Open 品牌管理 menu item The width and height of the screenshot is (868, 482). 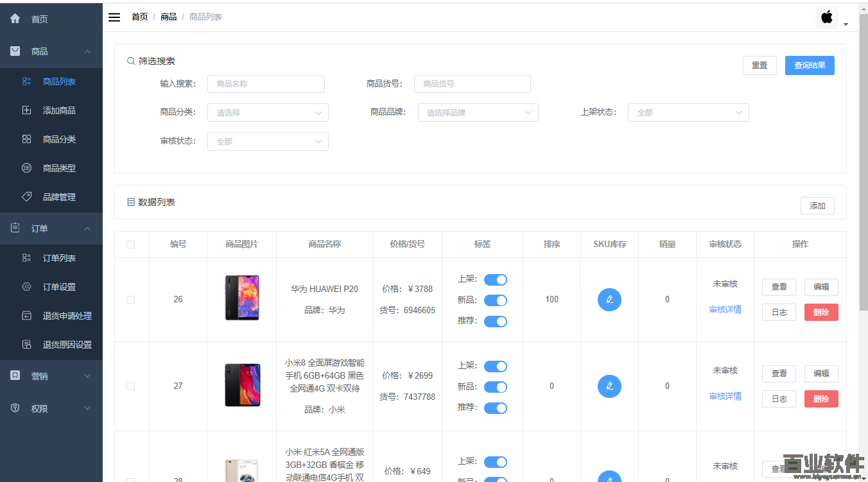point(51,197)
